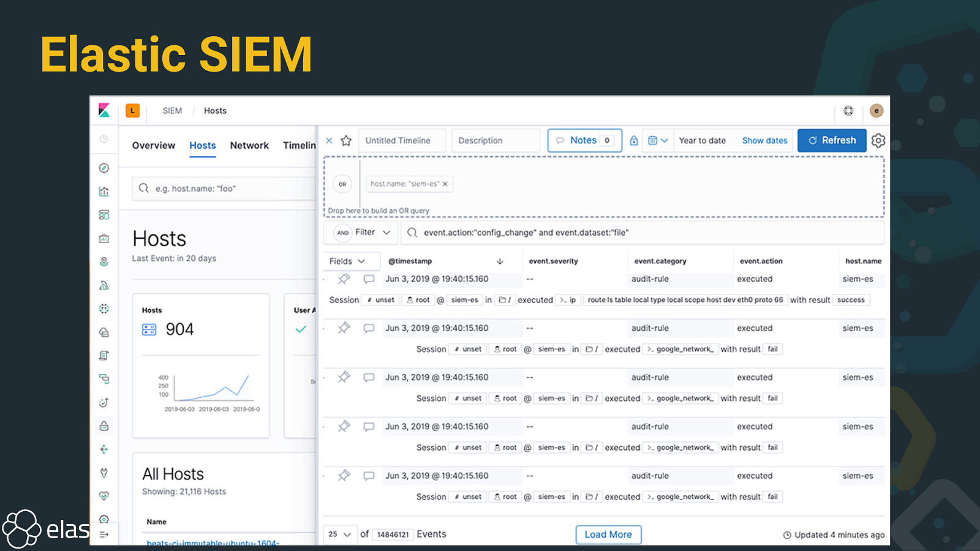Screen dimensions: 980x551
Task: Click the 'Show dates' link
Action: (765, 140)
